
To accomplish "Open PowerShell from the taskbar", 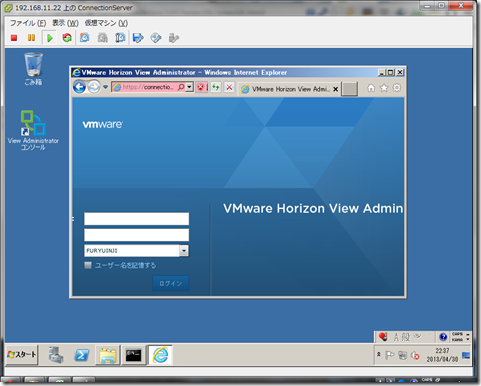I will [x=82, y=355].
